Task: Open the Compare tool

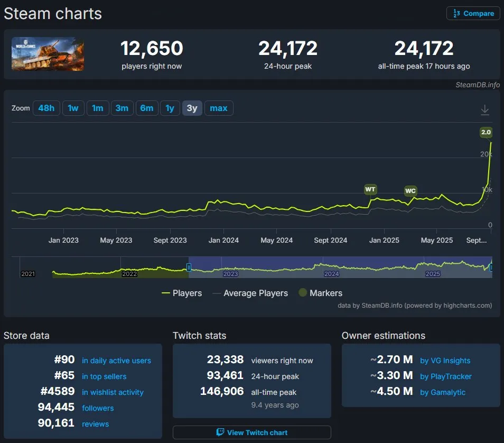Action: 473,13
